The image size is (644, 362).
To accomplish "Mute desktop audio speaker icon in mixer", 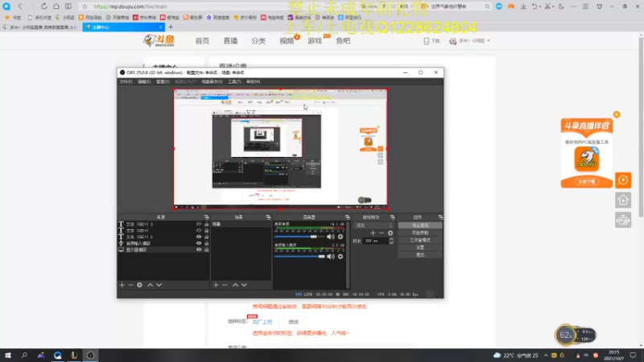I will 331,237.
